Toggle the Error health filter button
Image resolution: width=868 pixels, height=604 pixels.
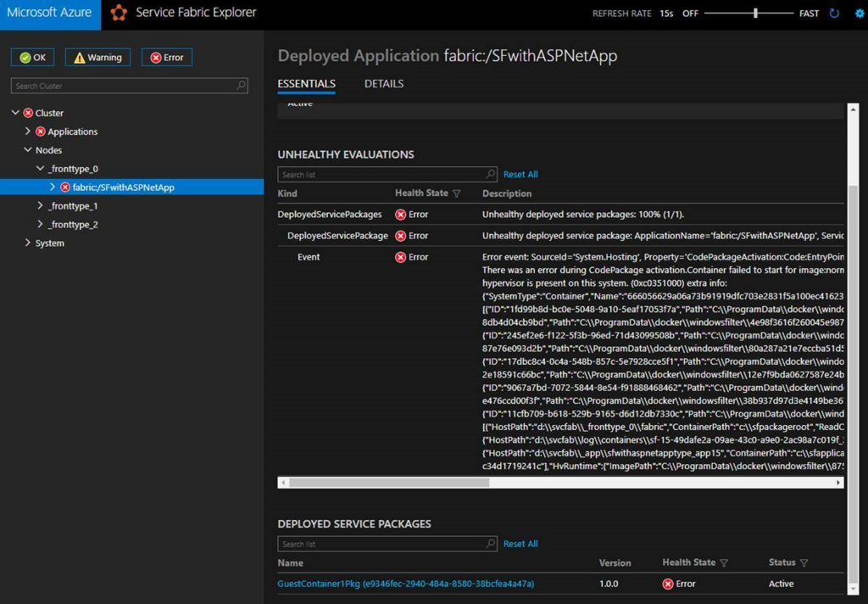coord(167,57)
